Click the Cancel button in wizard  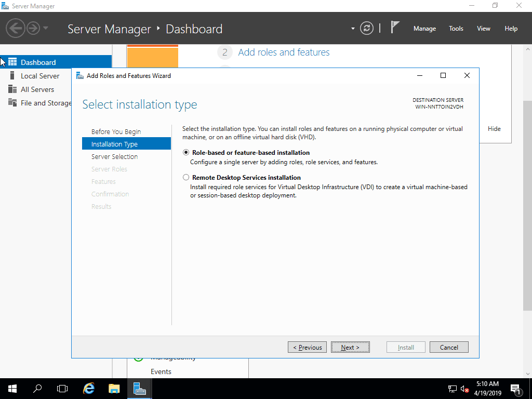(449, 347)
